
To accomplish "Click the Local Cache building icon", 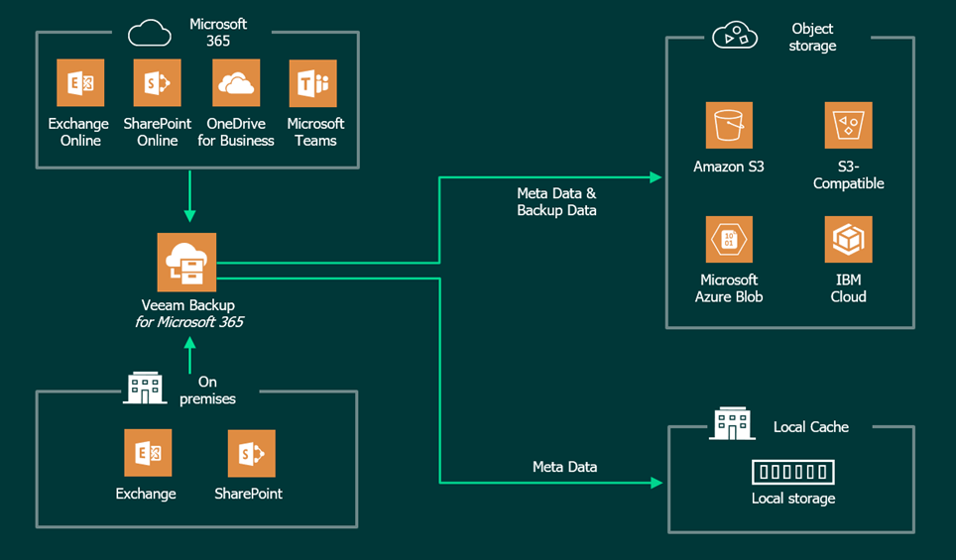I will [732, 423].
